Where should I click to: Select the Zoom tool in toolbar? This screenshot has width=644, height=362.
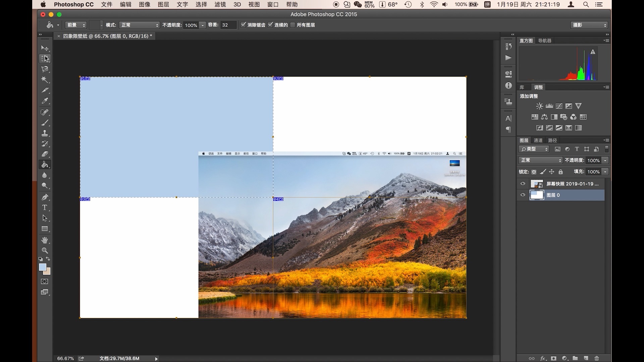point(45,250)
